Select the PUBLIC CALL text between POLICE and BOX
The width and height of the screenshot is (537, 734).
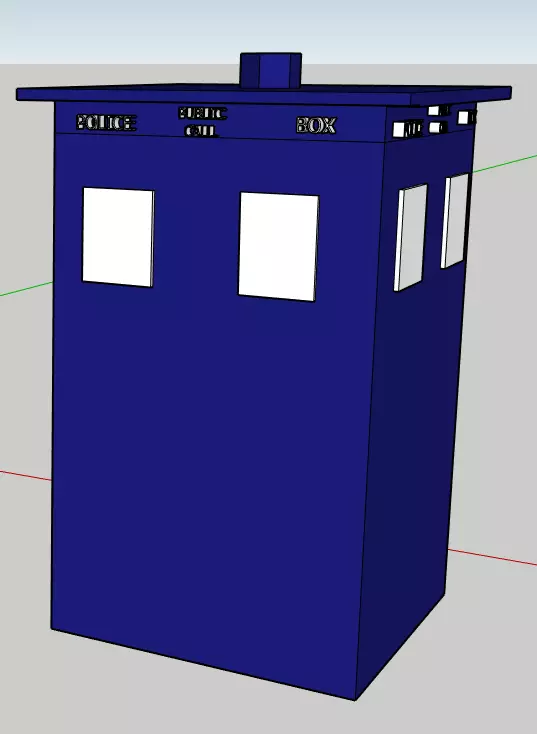click(202, 122)
